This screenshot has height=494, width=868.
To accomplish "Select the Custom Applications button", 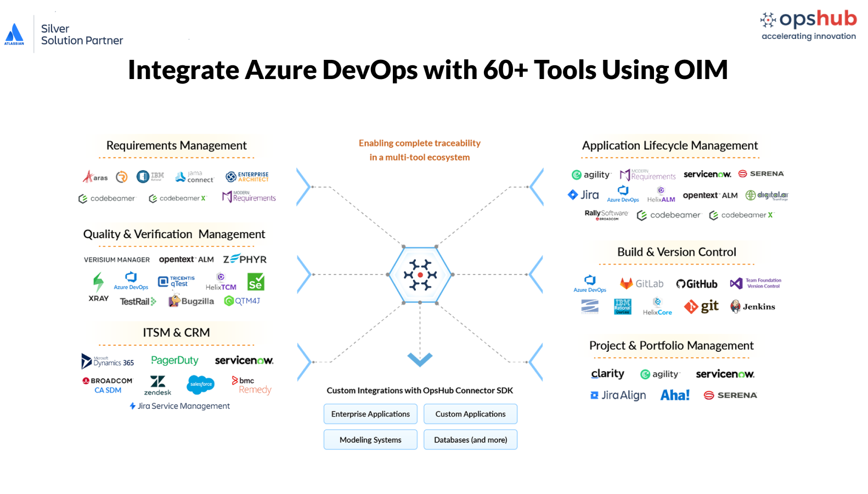I will tap(470, 414).
